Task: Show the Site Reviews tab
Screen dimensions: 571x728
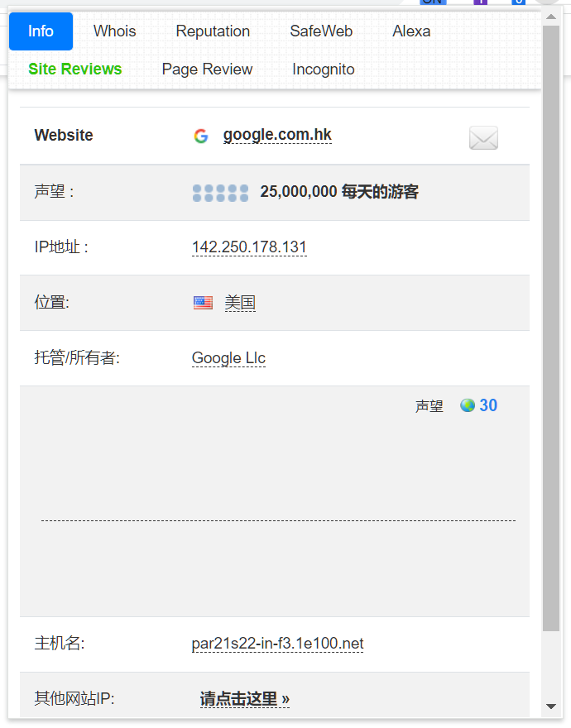Action: tap(75, 69)
